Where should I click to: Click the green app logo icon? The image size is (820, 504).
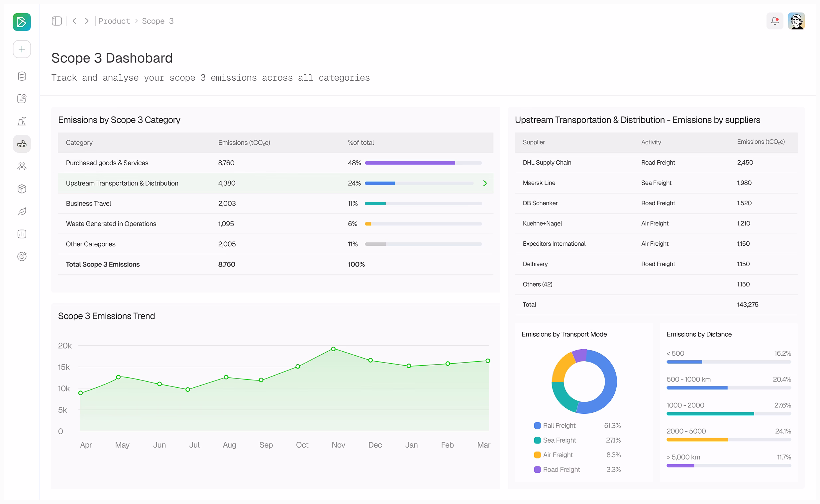pos(22,22)
